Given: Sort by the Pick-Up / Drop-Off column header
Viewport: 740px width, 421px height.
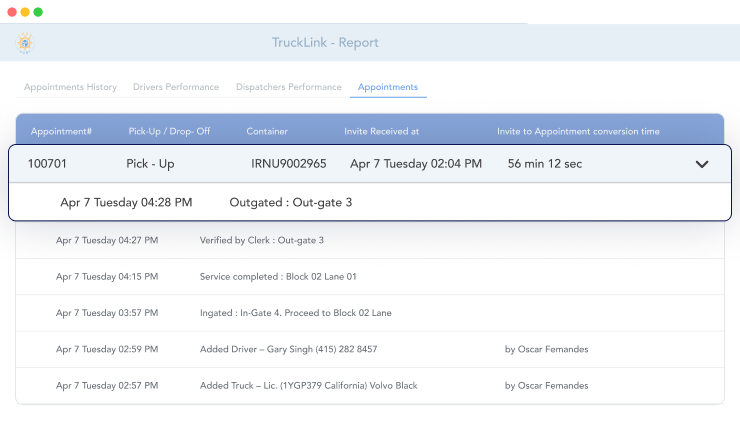Looking at the screenshot, I should coord(169,131).
